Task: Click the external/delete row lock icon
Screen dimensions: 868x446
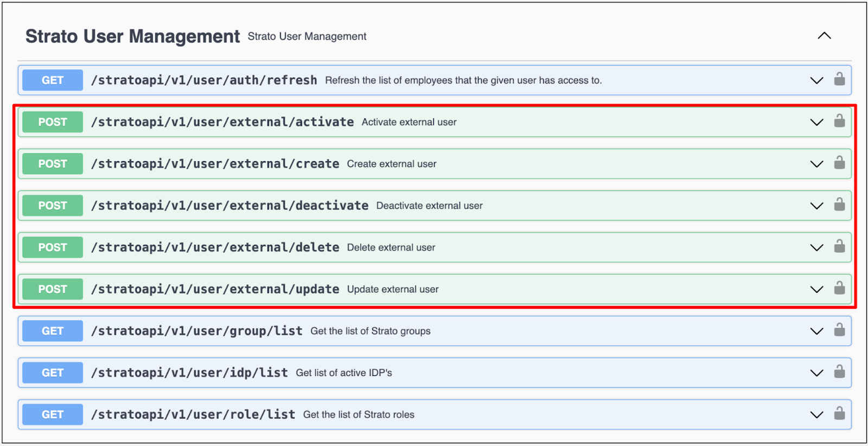Action: click(x=839, y=247)
